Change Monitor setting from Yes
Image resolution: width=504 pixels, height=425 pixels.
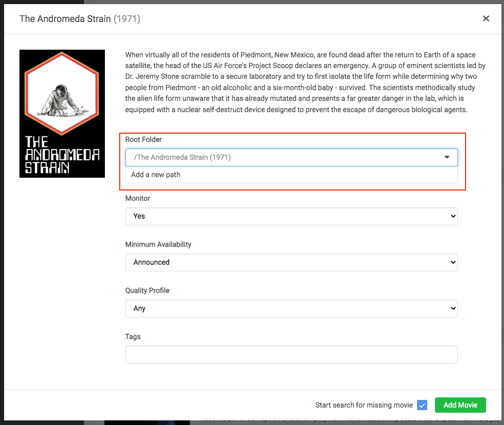292,216
